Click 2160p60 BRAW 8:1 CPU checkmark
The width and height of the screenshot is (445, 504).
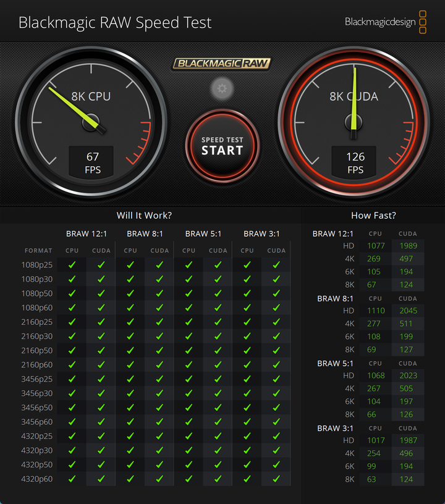pos(130,365)
